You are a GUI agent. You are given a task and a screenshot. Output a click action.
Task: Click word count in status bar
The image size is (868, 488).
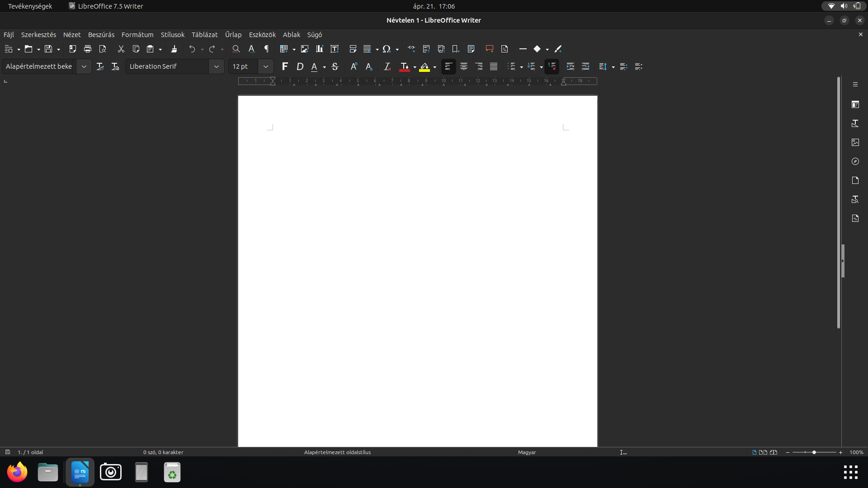pos(163,452)
